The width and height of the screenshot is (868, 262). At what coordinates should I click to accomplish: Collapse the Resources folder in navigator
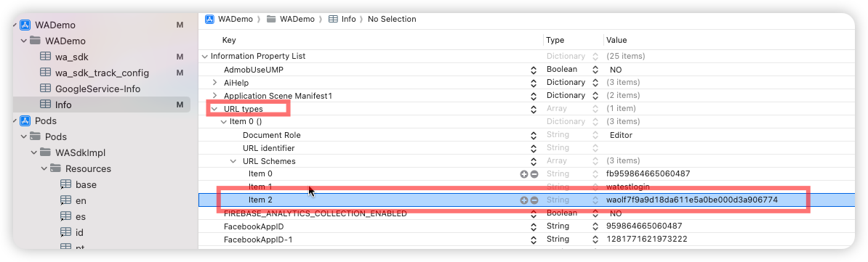pyautogui.click(x=44, y=168)
